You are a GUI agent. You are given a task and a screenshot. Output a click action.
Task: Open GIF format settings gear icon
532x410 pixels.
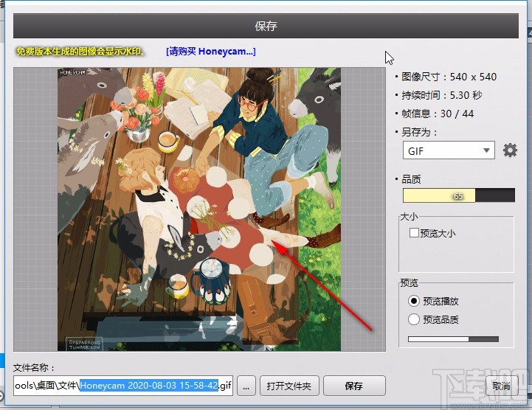(x=510, y=150)
